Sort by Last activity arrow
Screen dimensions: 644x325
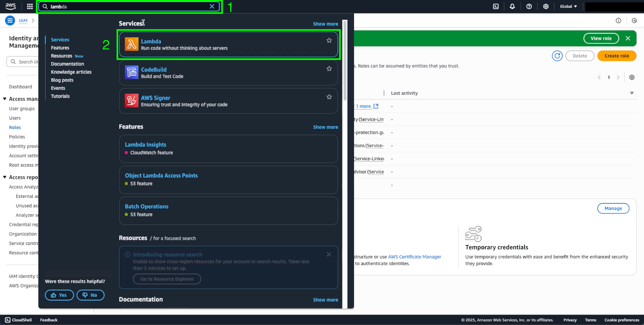pos(632,93)
